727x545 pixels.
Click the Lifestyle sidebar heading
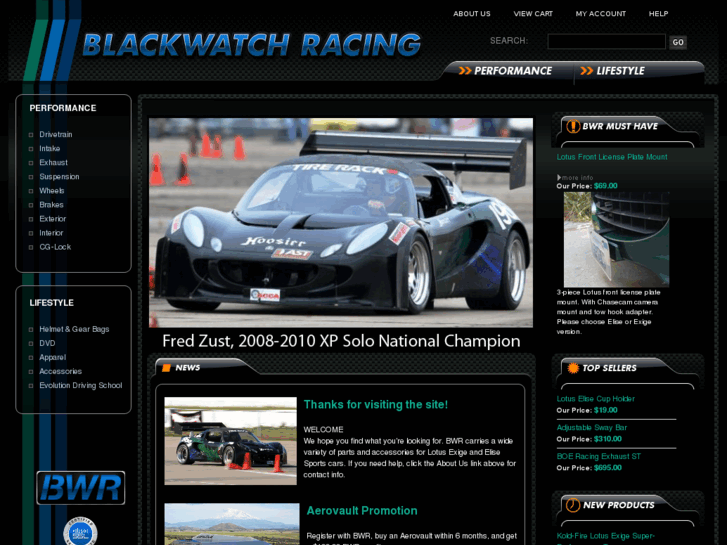click(51, 303)
